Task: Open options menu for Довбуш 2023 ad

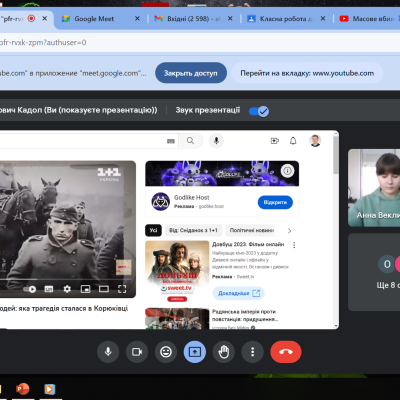Action: coord(294,245)
